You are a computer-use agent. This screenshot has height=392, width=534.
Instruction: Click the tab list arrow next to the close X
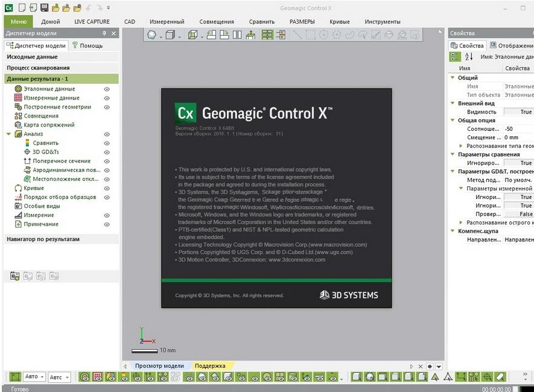439,367
